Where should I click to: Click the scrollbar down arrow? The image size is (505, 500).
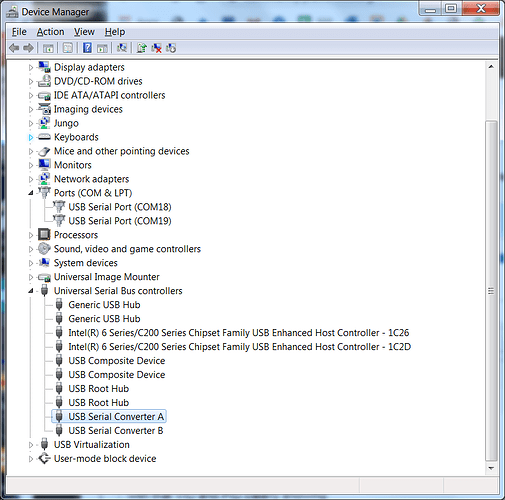click(x=491, y=468)
